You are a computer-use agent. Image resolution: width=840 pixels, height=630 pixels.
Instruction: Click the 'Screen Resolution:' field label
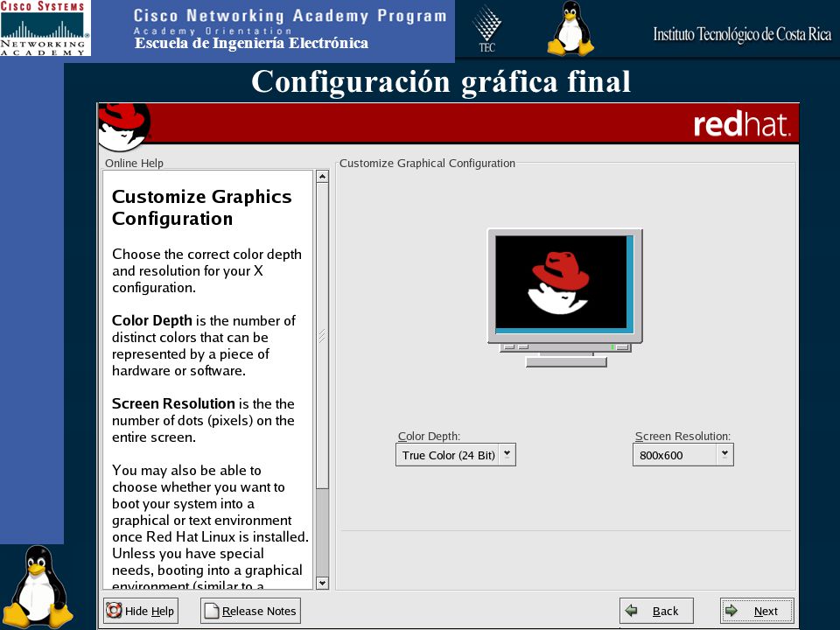(x=682, y=436)
